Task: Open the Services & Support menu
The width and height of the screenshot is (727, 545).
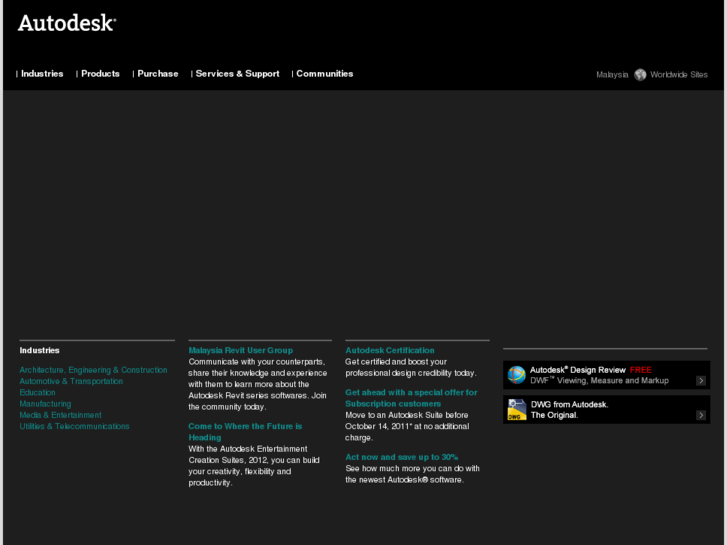Action: (x=237, y=74)
